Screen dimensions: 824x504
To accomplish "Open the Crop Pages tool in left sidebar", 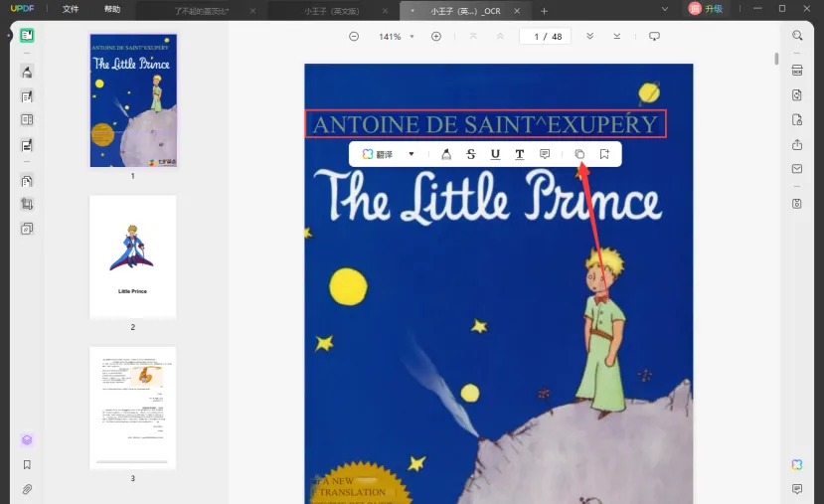I will tap(27, 204).
